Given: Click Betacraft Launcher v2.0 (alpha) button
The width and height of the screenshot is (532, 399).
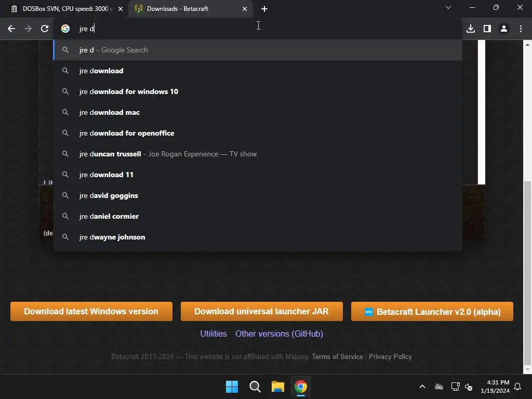Looking at the screenshot, I should coord(432,312).
